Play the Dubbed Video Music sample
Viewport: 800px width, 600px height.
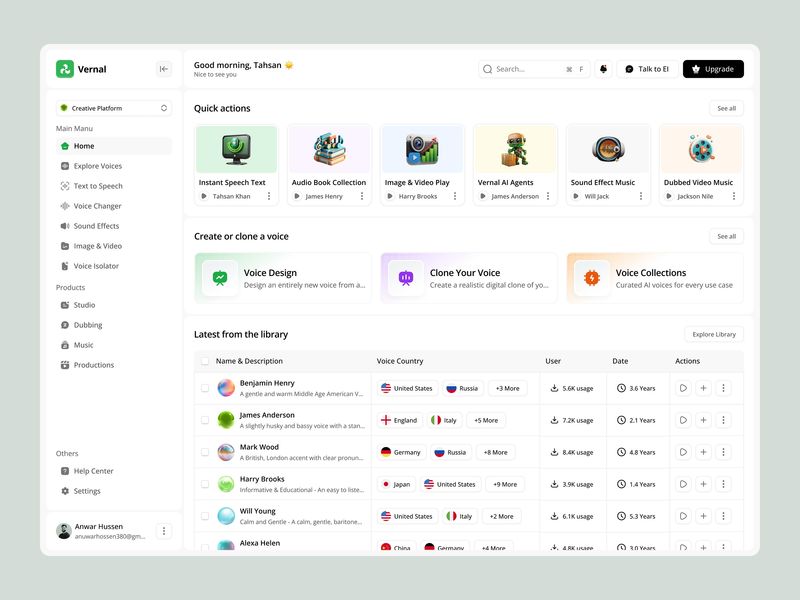(x=669, y=196)
